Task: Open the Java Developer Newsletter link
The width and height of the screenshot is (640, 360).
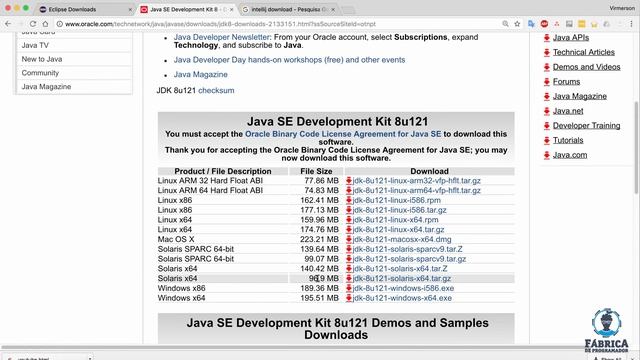Action: (222, 37)
